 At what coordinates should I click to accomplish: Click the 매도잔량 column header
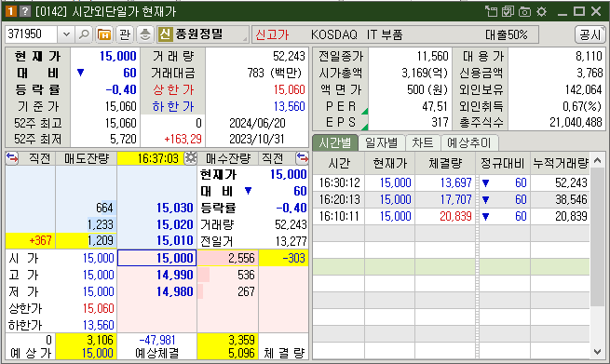(x=87, y=158)
